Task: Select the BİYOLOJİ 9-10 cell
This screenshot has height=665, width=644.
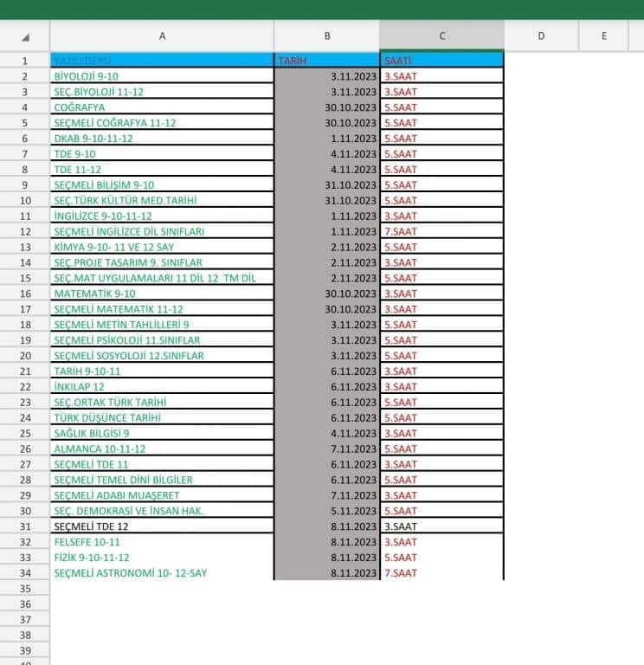Action: (162, 76)
